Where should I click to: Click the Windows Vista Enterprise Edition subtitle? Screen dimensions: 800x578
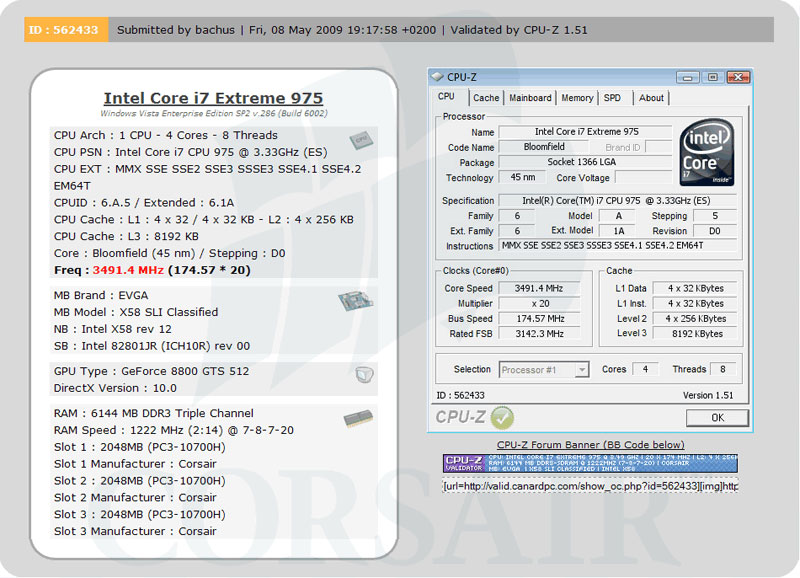click(213, 113)
